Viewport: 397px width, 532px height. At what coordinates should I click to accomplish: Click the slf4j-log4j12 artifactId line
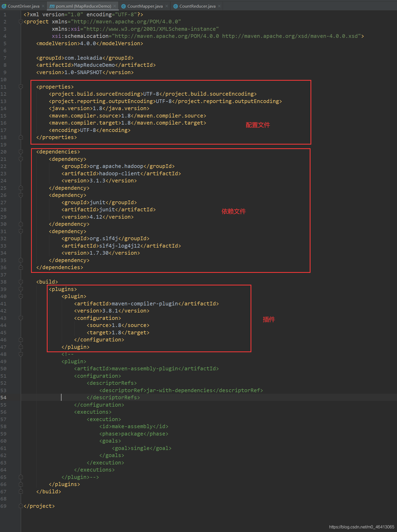[121, 246]
